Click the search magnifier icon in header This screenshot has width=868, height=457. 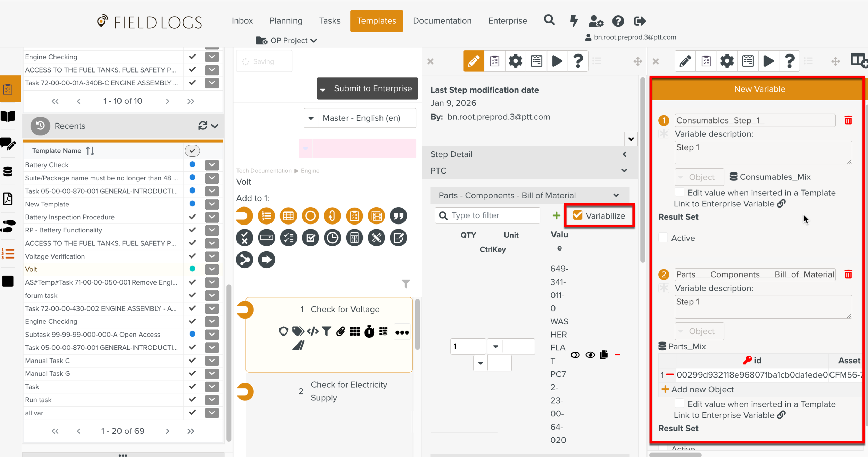(549, 20)
